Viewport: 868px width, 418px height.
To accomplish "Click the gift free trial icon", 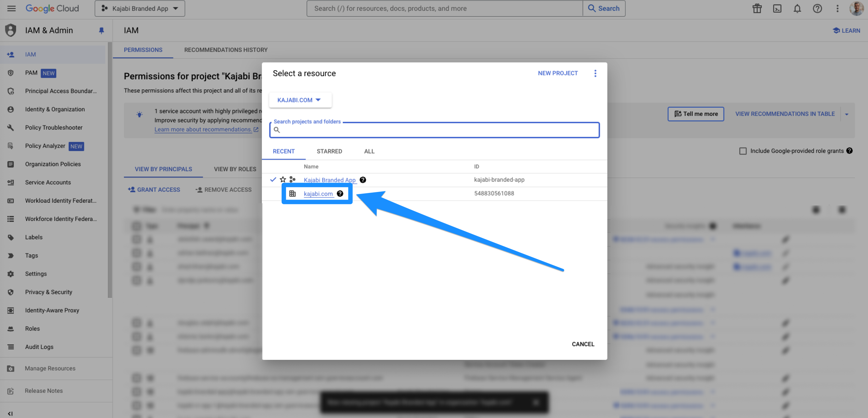I will pos(757,8).
